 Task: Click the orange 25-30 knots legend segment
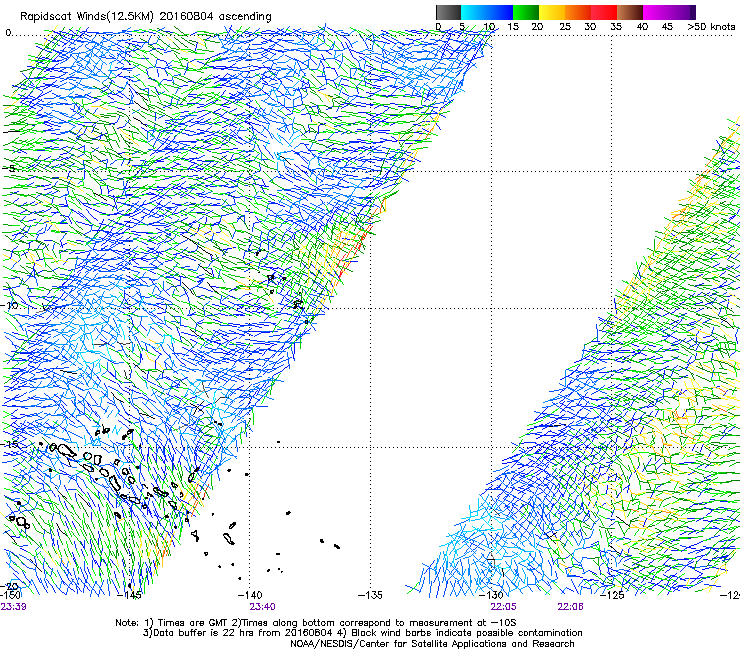click(578, 12)
